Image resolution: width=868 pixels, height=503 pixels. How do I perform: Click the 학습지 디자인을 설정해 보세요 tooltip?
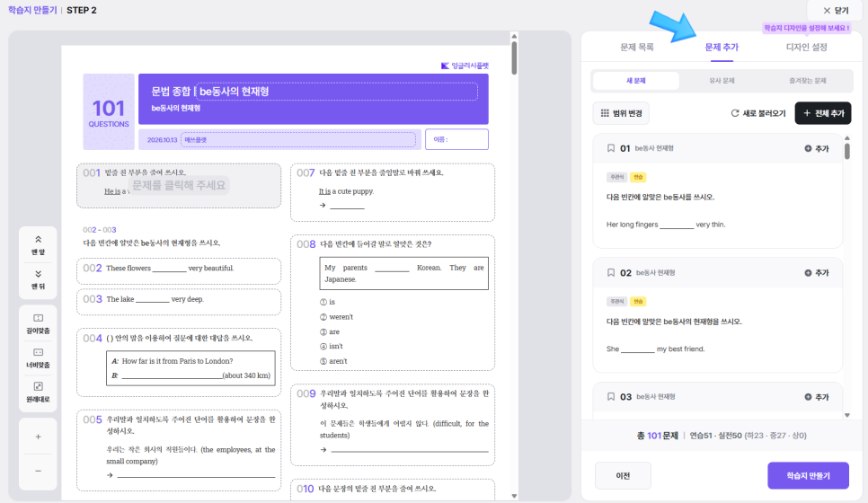coord(807,28)
